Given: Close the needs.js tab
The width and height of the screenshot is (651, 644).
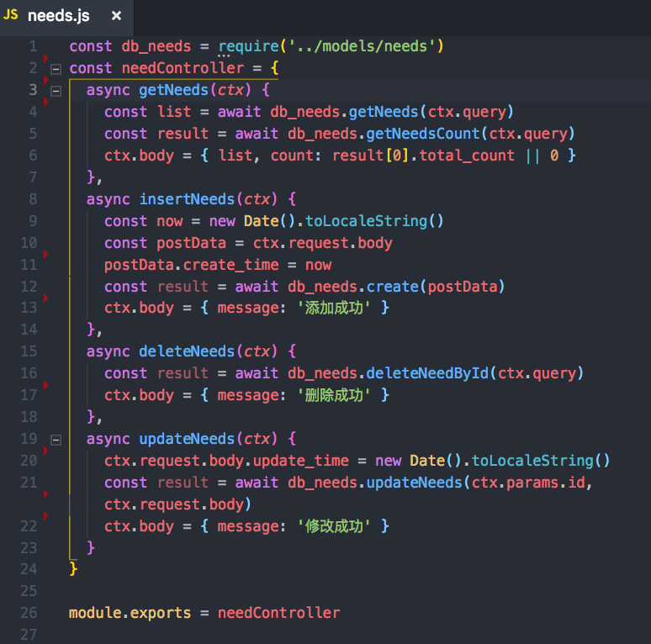Looking at the screenshot, I should click(117, 16).
